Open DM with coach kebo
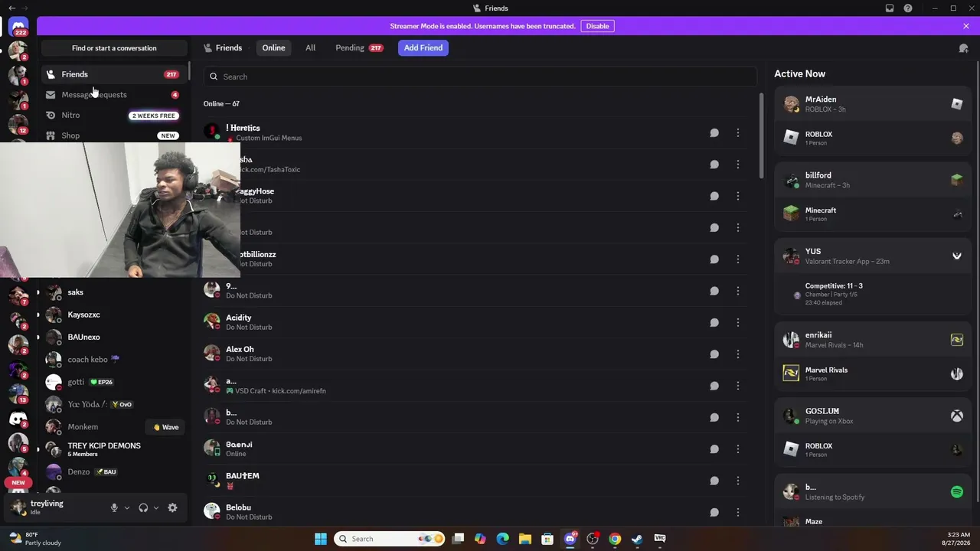Viewport: 980px width, 551px height. click(113, 360)
